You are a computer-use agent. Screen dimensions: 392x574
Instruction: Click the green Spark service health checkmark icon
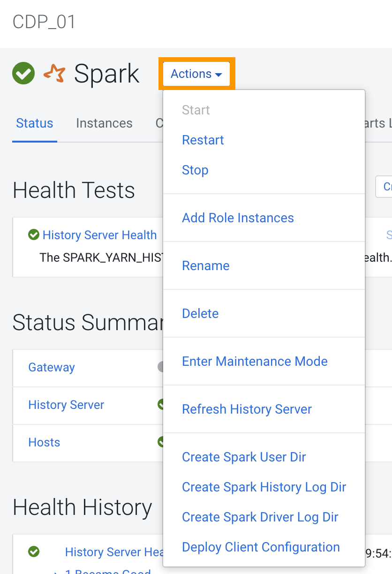coord(23,73)
